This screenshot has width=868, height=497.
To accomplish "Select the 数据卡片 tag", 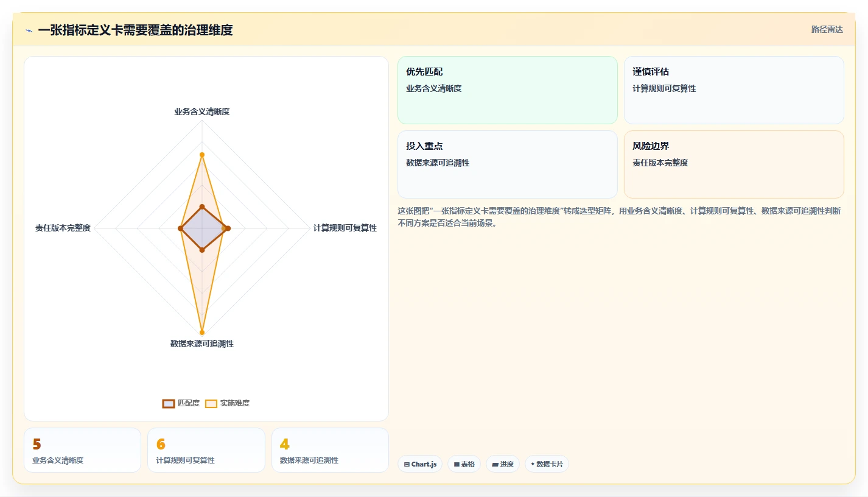I will (x=547, y=464).
